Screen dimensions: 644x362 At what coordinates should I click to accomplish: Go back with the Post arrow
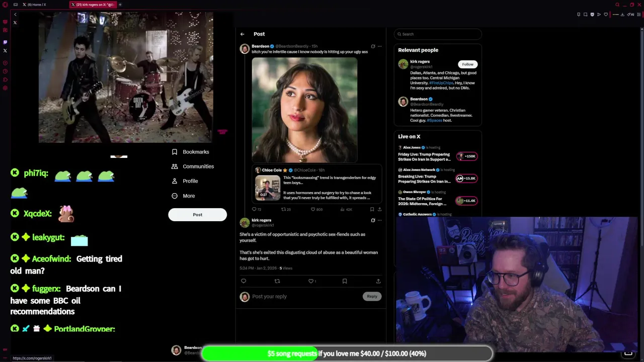click(x=242, y=34)
